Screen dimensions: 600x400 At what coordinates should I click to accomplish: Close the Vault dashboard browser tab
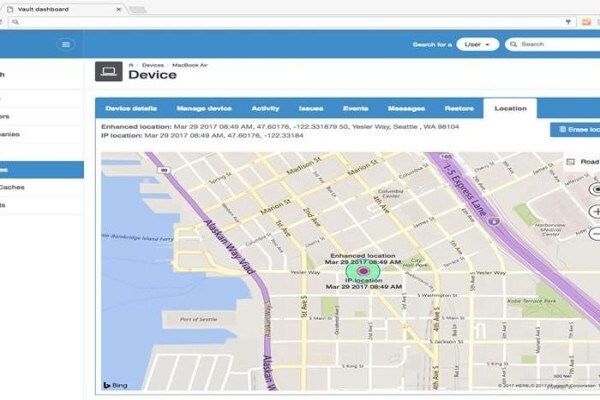119,9
